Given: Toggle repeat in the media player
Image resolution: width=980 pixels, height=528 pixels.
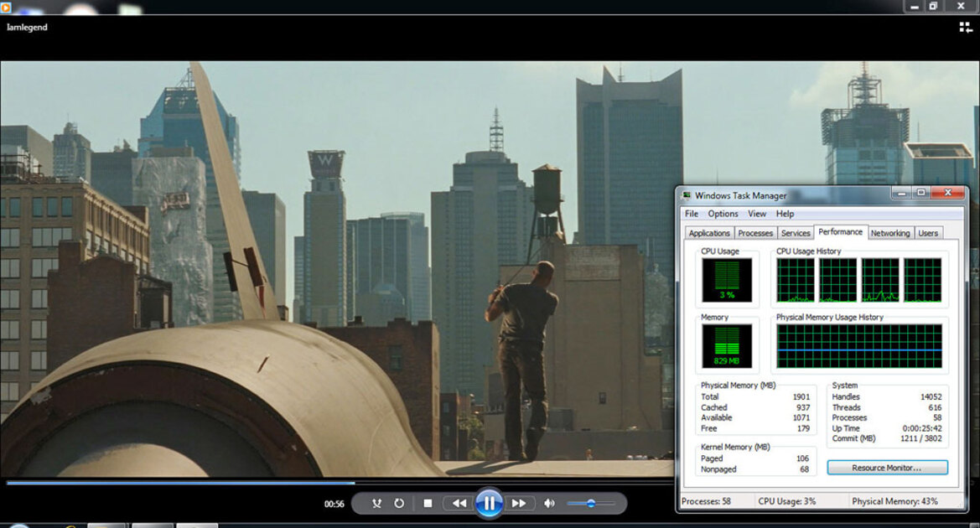Looking at the screenshot, I should [x=399, y=503].
